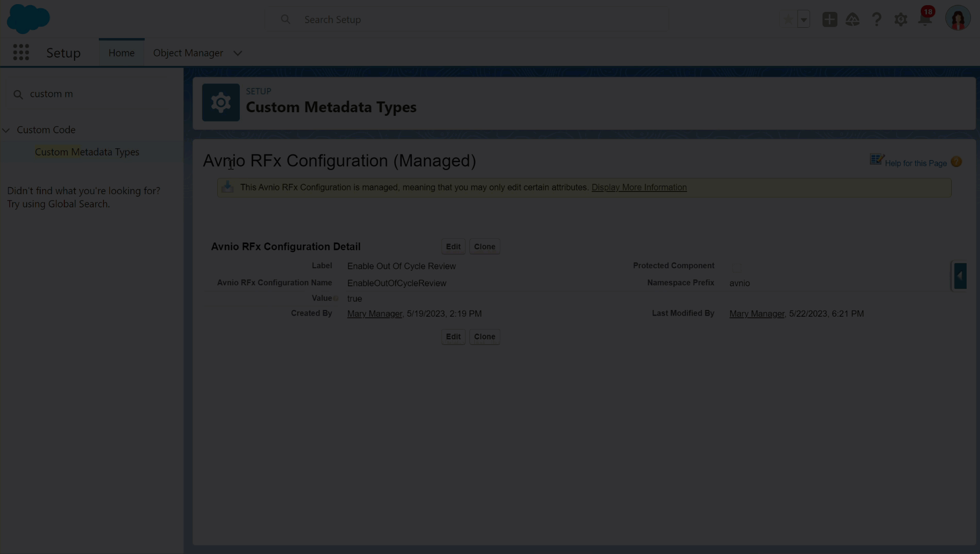Open the global actions plus icon
This screenshot has height=554, width=980.
(829, 20)
